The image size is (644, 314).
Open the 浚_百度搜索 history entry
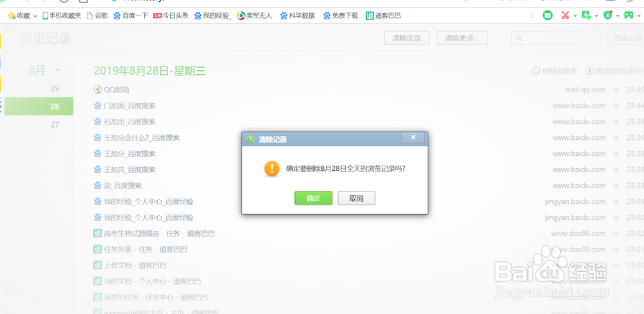click(x=123, y=185)
